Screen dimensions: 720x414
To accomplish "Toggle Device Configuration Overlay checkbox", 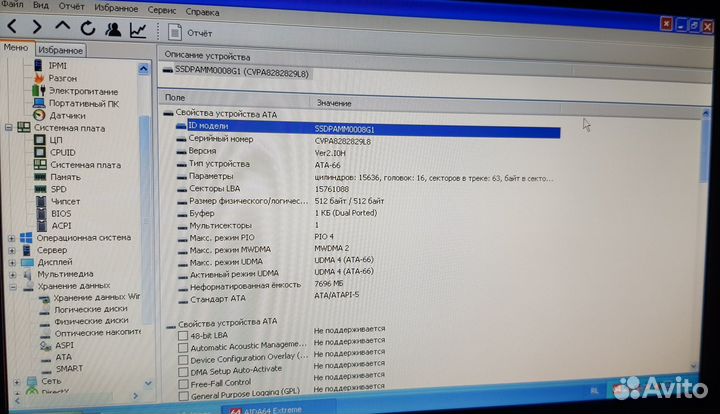I will [x=183, y=359].
